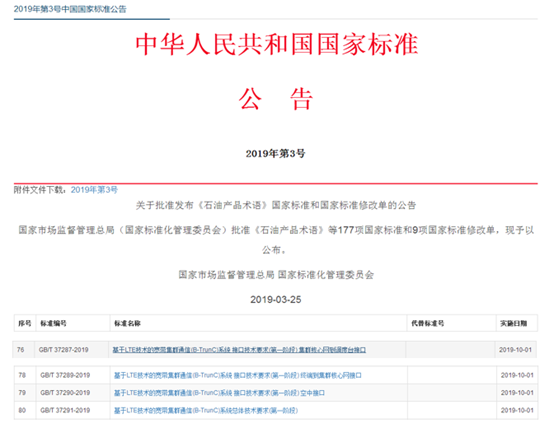
Task: Open the GB/T 37287-2019 standard name link
Action: click(239, 350)
